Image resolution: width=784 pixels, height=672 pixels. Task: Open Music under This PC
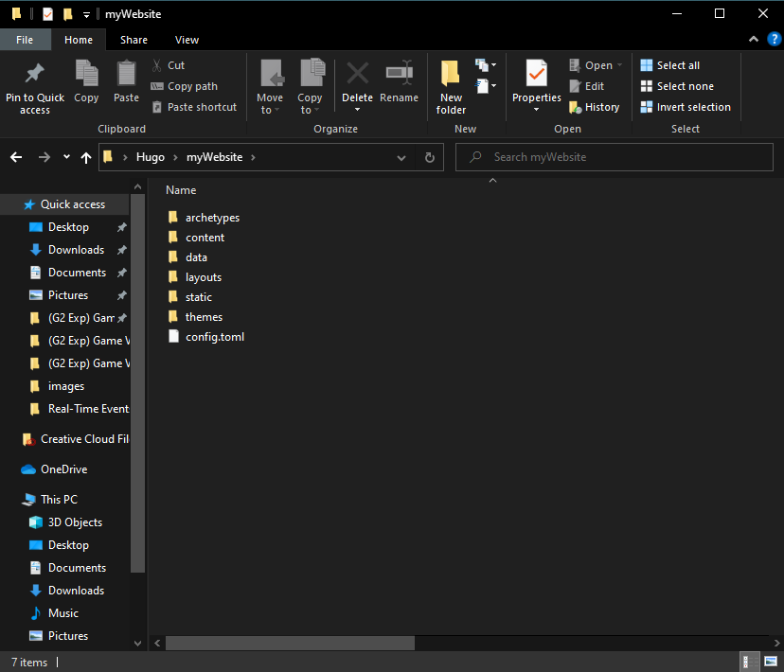(x=54, y=613)
